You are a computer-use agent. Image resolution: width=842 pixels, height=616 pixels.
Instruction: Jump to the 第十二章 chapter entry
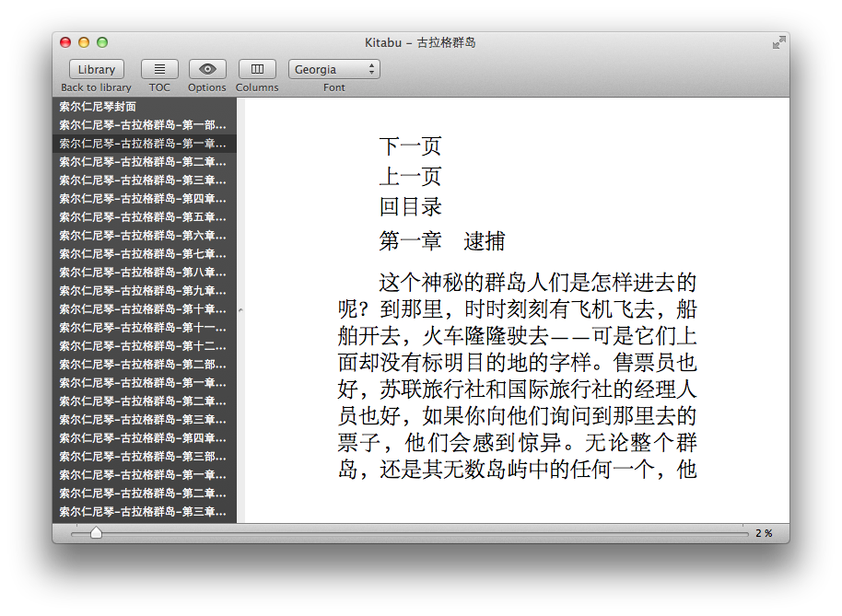(145, 346)
